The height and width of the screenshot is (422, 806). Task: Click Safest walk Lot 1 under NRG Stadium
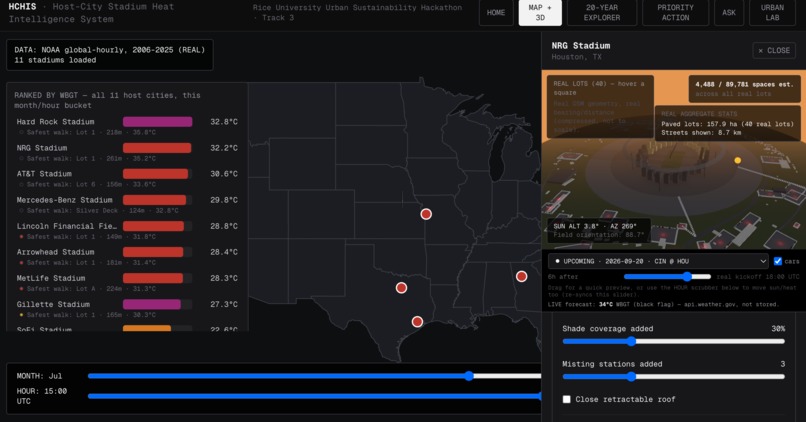88,158
